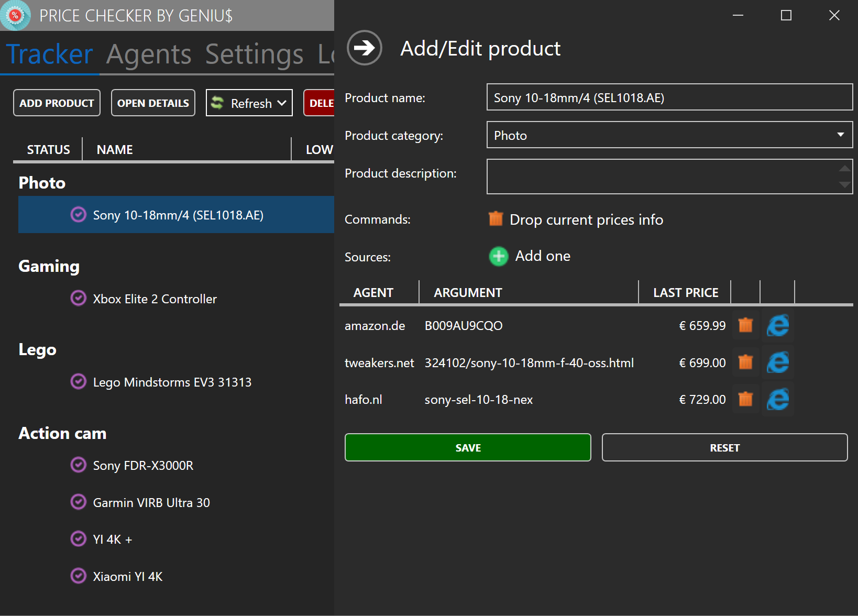
Task: Click the back arrow beside Add/Edit product
Action: point(365,48)
